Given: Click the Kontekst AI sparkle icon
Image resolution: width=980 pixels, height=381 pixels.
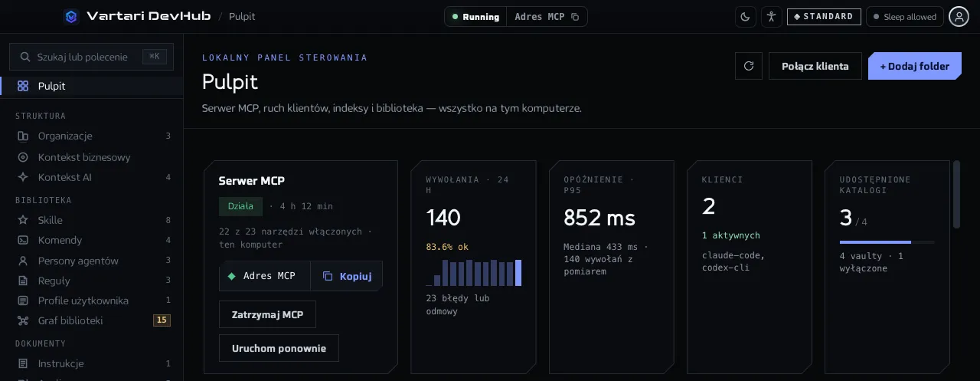Looking at the screenshot, I should 23,177.
